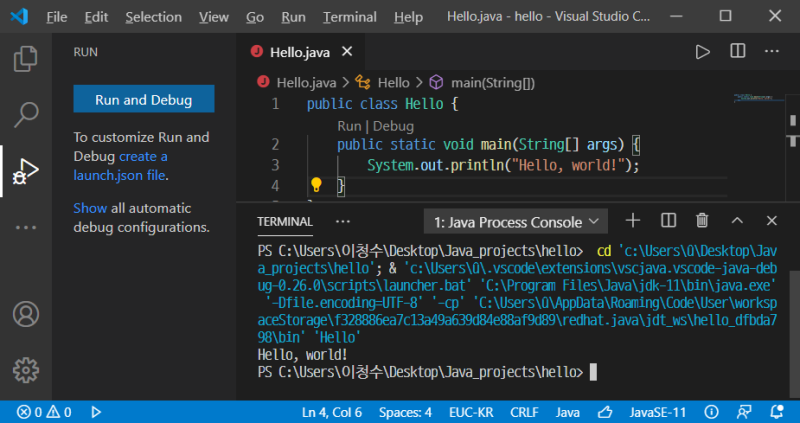Viewport: 800px width, 423px height.
Task: Split the editor with the split icon
Action: 737,51
